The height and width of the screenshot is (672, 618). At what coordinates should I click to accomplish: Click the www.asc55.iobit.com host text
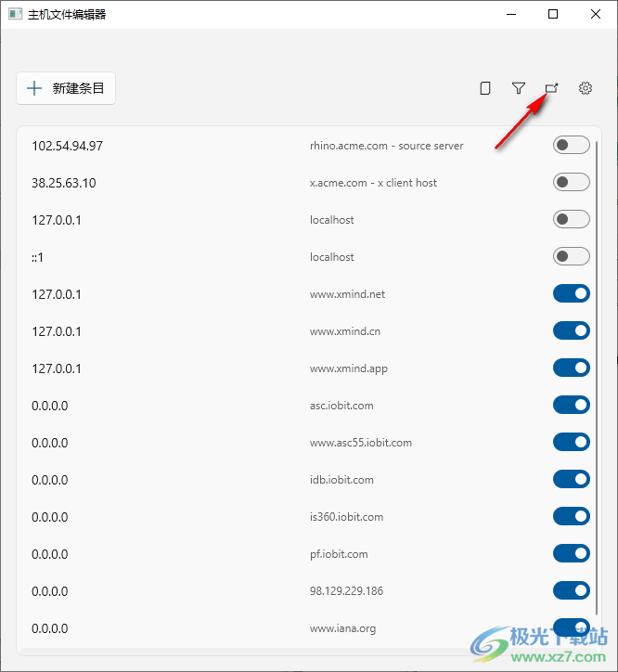(361, 443)
